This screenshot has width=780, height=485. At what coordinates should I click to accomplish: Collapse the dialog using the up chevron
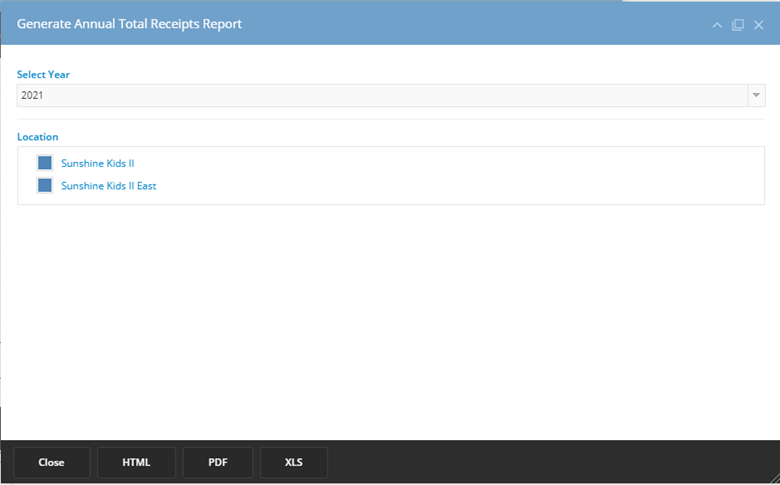pos(717,25)
